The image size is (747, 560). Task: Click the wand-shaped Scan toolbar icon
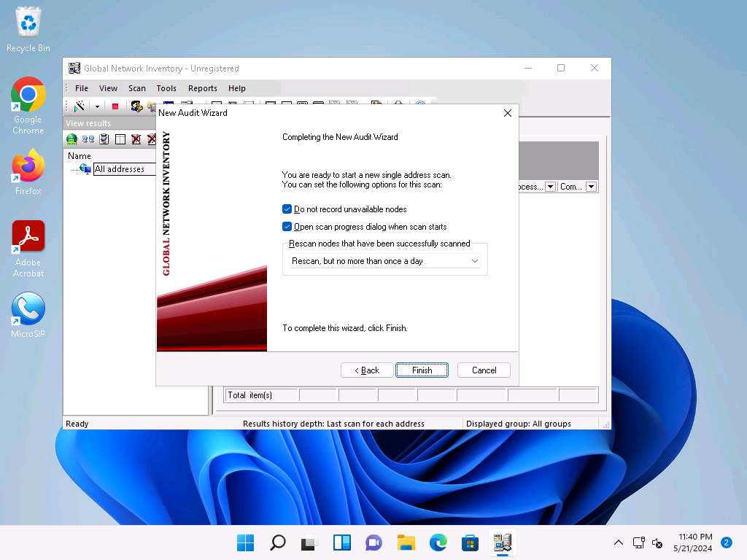click(80, 106)
